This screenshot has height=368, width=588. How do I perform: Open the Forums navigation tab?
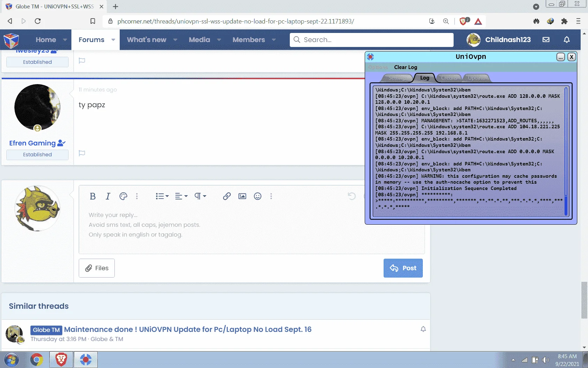pos(91,40)
